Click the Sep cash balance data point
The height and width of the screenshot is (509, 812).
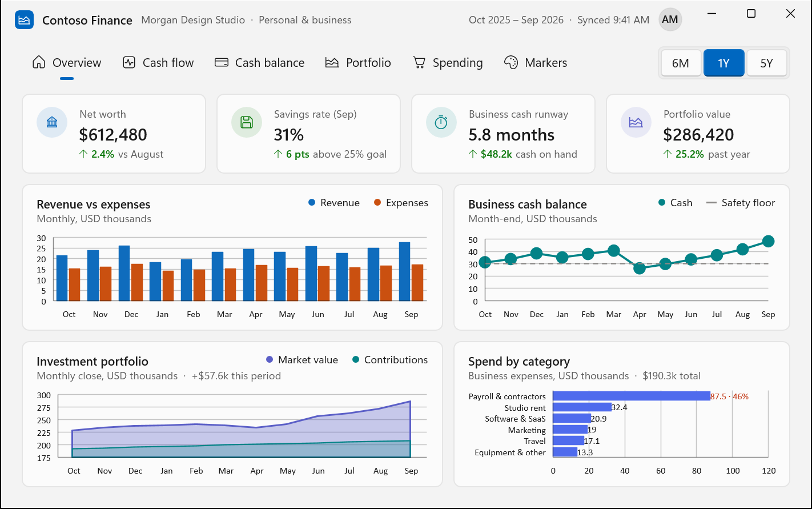point(768,241)
